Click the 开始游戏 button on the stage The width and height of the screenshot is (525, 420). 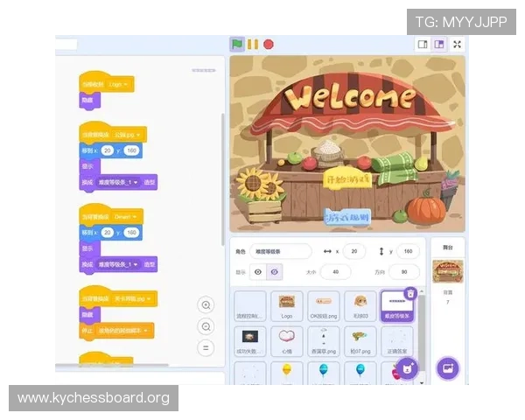pos(347,179)
